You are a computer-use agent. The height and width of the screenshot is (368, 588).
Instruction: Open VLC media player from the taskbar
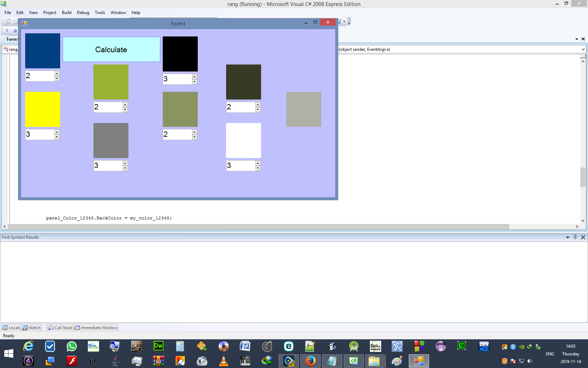pyautogui.click(x=224, y=361)
